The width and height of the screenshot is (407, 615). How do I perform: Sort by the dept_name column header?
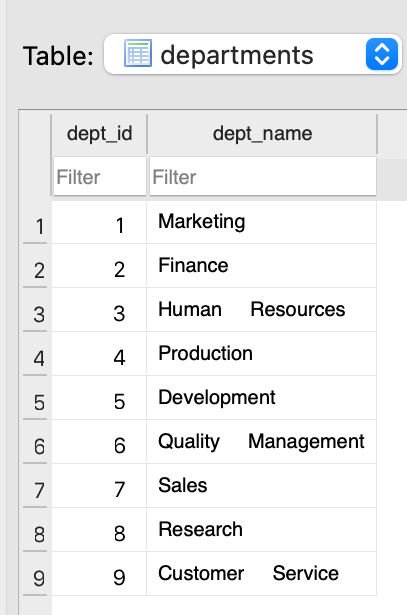coord(262,134)
